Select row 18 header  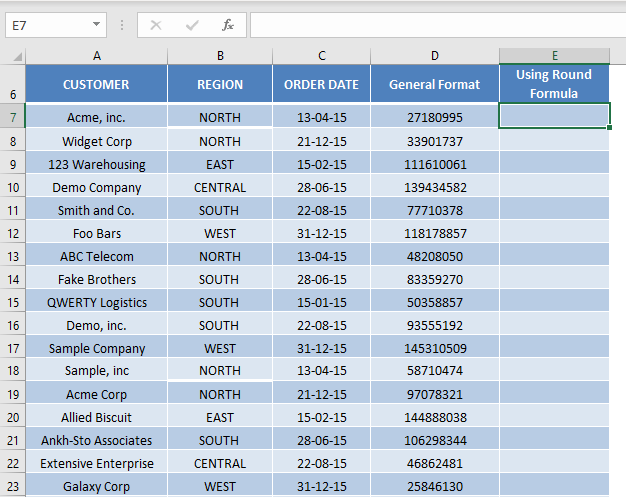(x=13, y=370)
